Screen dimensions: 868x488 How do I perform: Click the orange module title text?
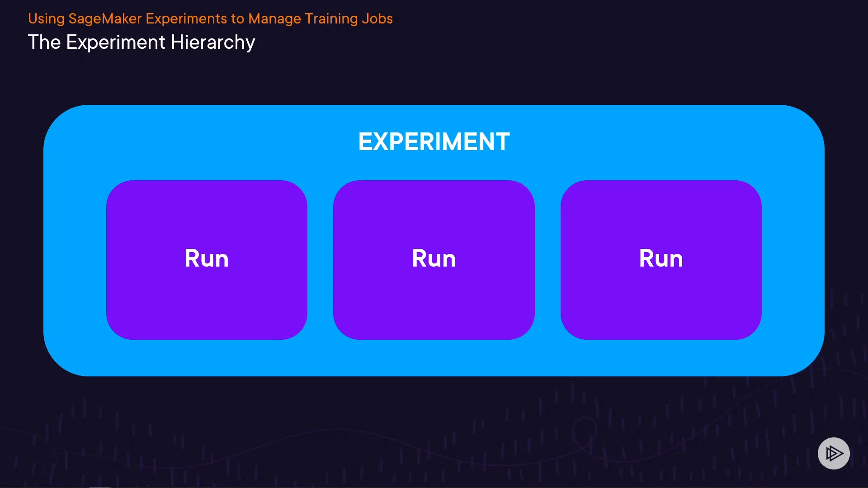point(210,19)
